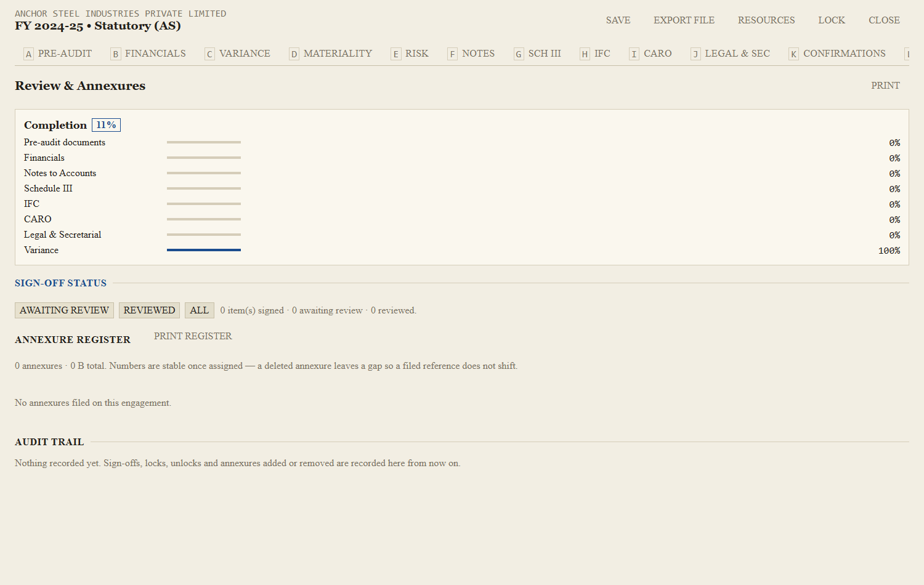
Task: Save the engagement file
Action: click(x=618, y=20)
